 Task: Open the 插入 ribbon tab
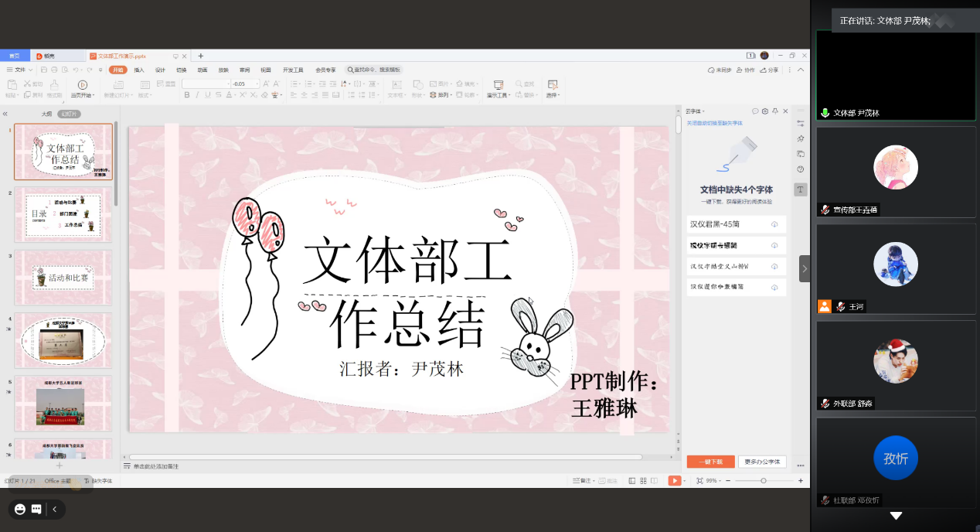(139, 70)
